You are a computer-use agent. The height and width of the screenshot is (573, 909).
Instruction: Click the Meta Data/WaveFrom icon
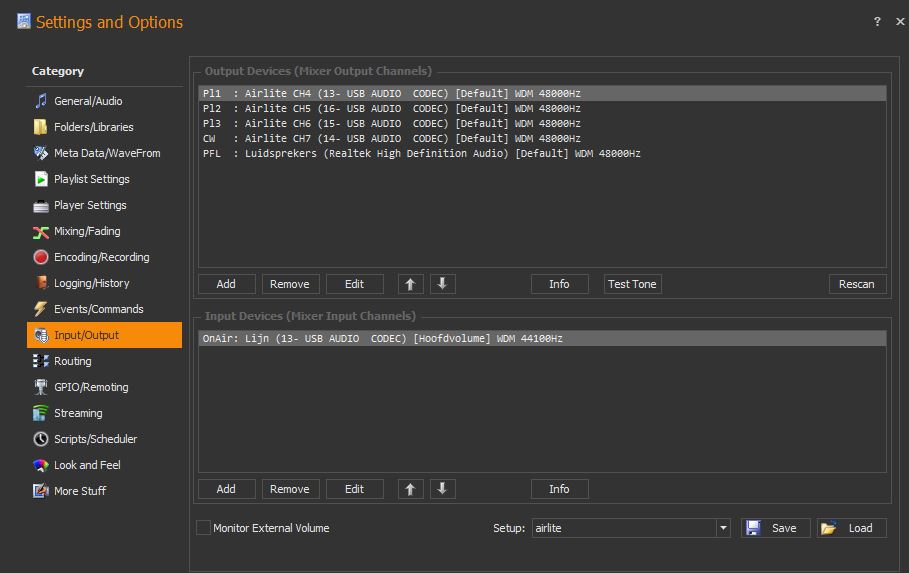[41, 153]
